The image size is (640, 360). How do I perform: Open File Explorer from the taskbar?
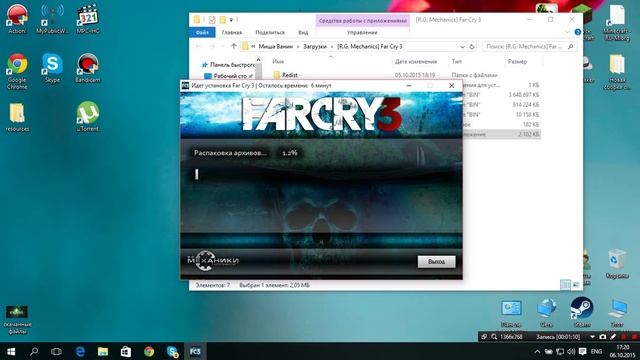coord(103,351)
